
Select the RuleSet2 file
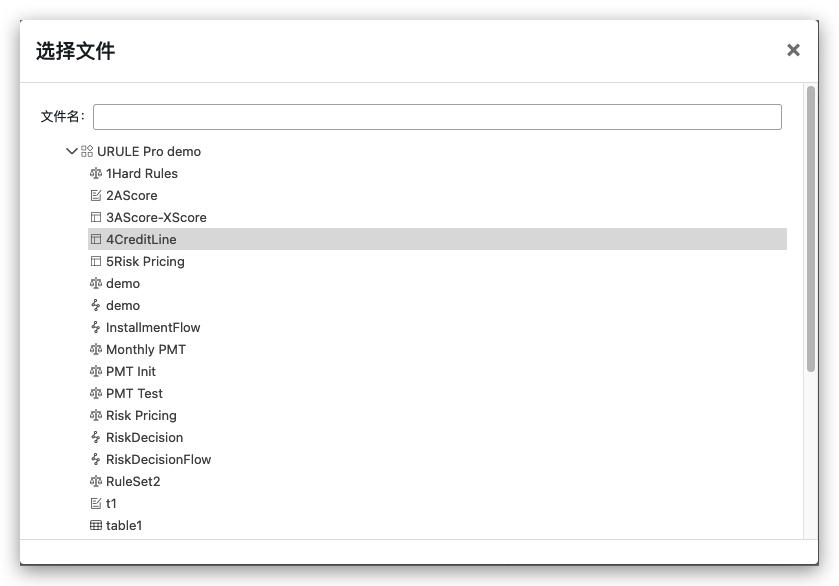coord(133,482)
